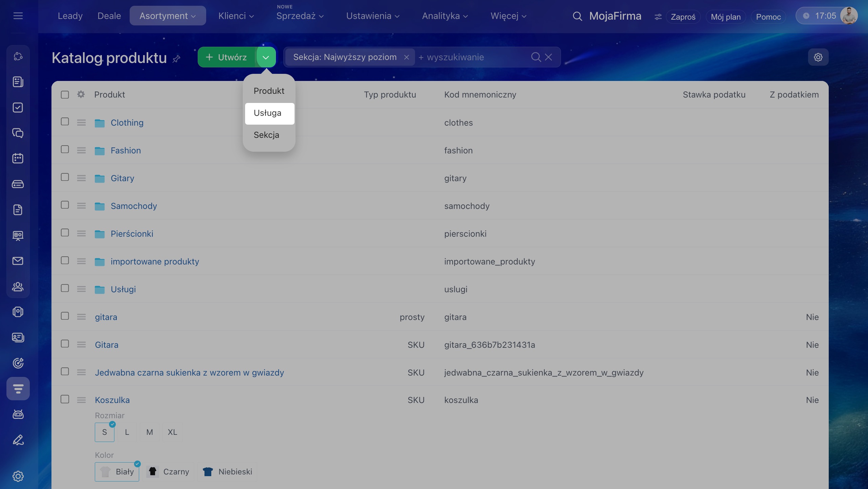868x489 pixels.
Task: Click table column settings gear icon
Action: pos(81,94)
